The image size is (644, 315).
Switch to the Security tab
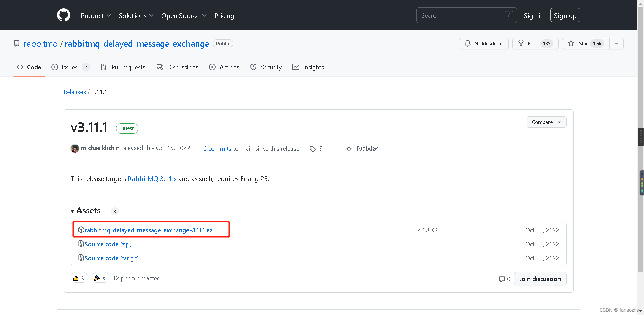(266, 67)
